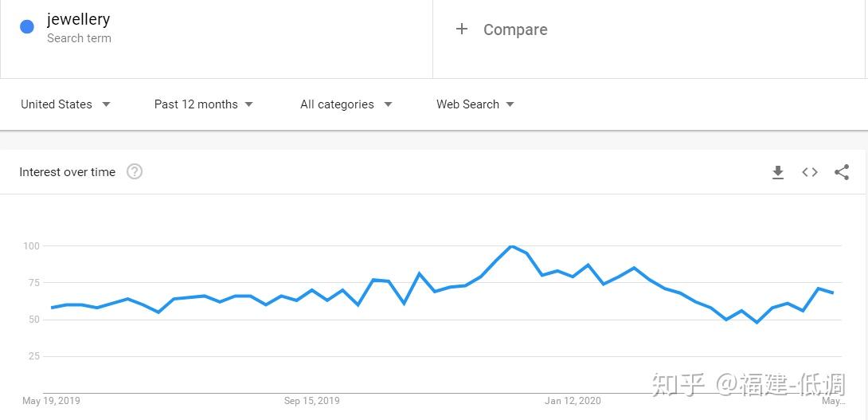Screen dimensions: 868x420
Task: Click the embed code icon
Action: tap(810, 172)
